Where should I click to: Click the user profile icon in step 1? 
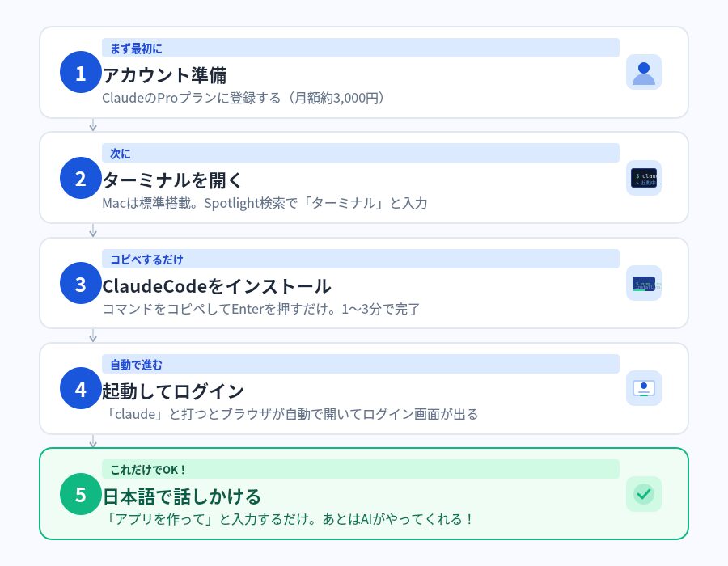tap(643, 72)
